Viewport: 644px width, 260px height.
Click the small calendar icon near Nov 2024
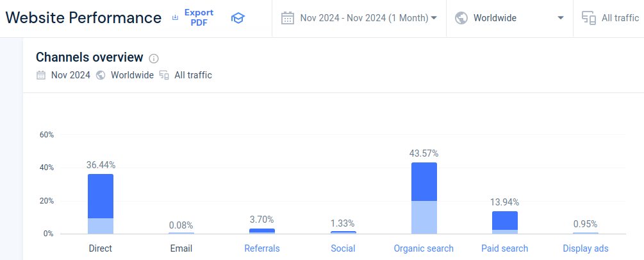click(x=41, y=75)
